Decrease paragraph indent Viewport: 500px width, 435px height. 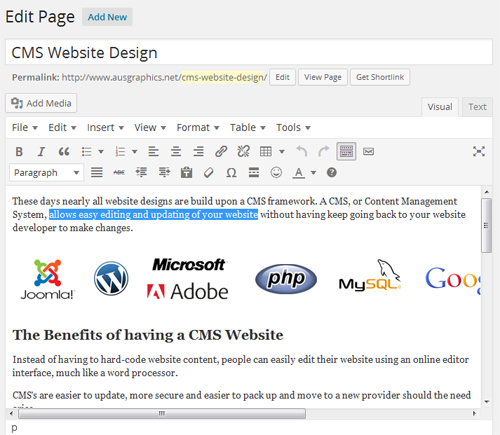pos(141,173)
